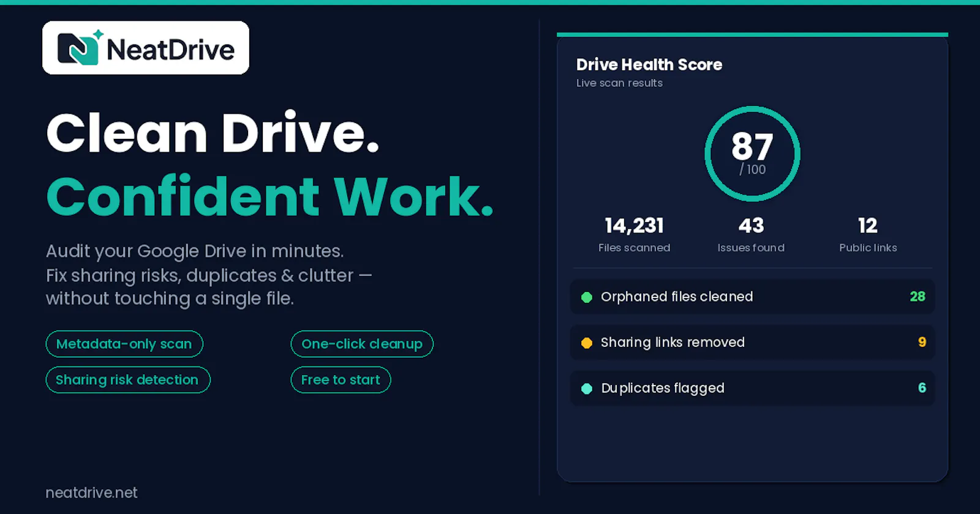The height and width of the screenshot is (514, 980).
Task: Click the count 28 for orphaned files
Action: coord(918,297)
